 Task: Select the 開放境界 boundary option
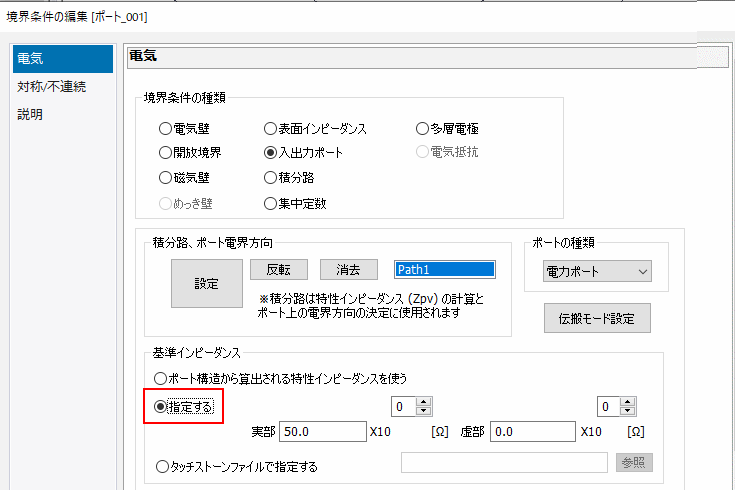tap(165, 153)
